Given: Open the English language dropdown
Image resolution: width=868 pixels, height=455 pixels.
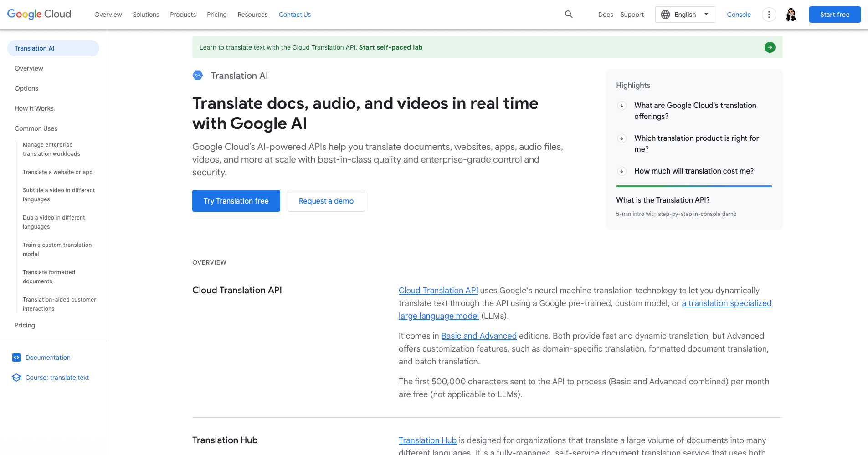Looking at the screenshot, I should click(x=685, y=14).
